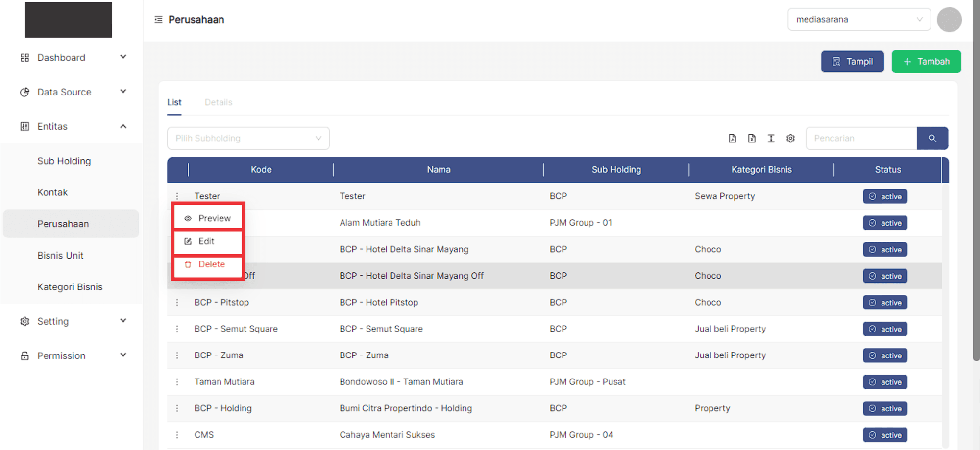Viewport: 980px width, 450px height.
Task: Open table settings gear icon
Action: tap(790, 138)
